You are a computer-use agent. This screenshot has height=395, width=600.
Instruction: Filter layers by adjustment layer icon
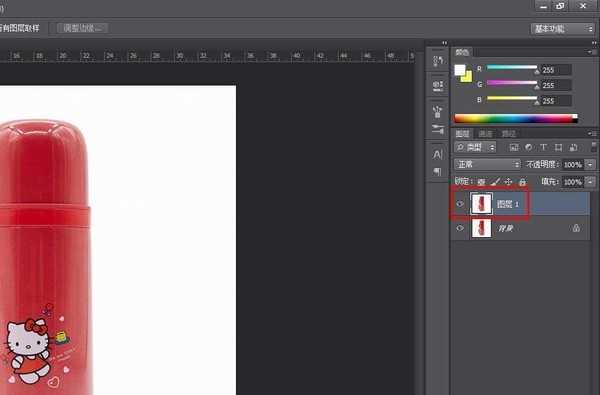click(x=528, y=148)
